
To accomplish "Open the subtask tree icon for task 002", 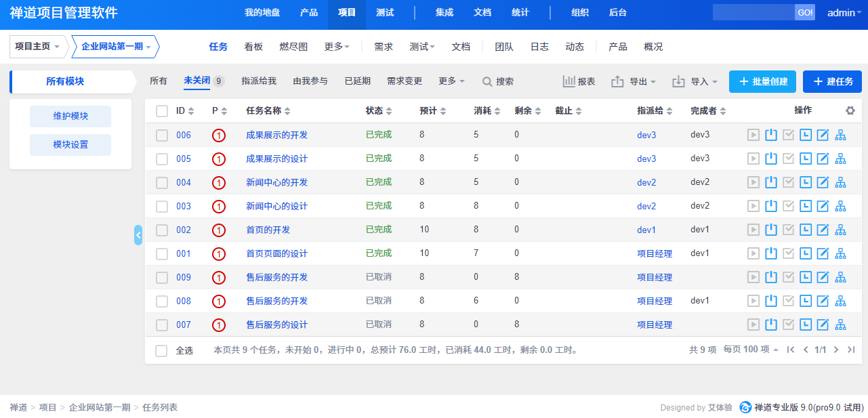I will pos(841,230).
